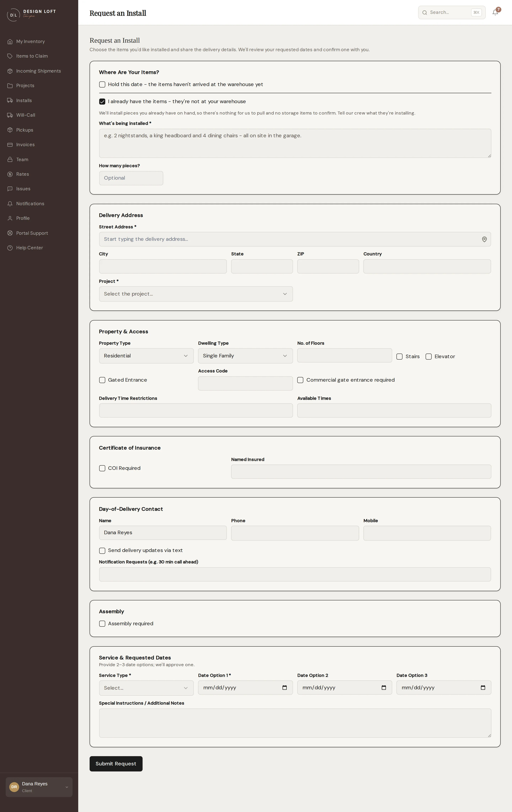Click the map pin icon in Street Address
512x812 pixels.
(484, 239)
